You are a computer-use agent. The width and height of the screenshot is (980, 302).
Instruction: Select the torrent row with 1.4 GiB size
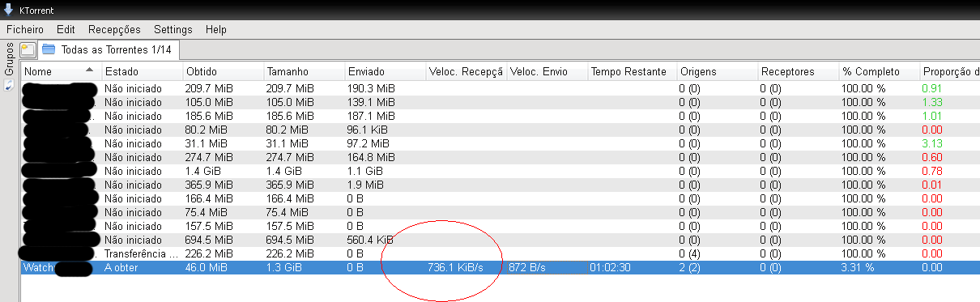pyautogui.click(x=500, y=171)
